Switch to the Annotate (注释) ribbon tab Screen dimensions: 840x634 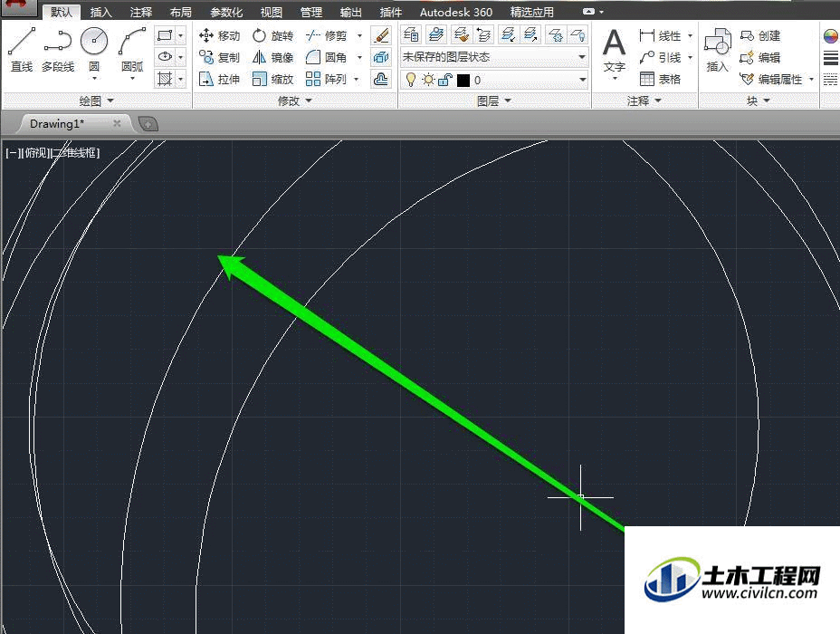point(141,12)
